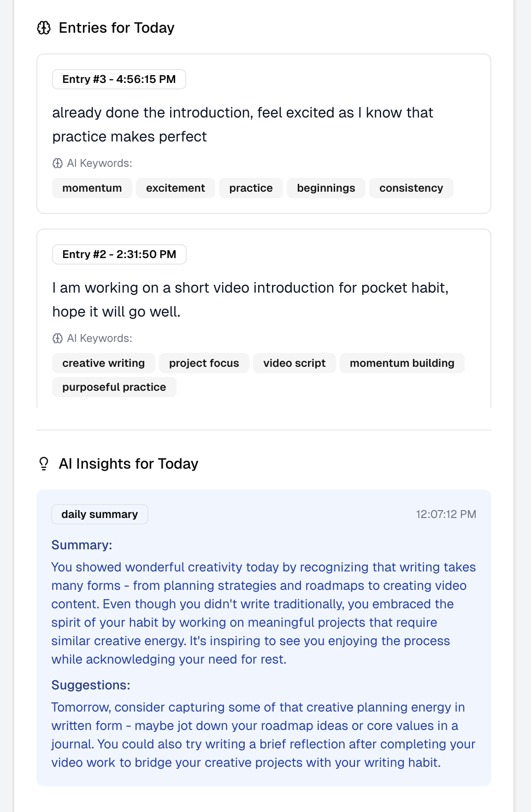
Task: Choose the excitement keyword tag
Action: [x=176, y=188]
